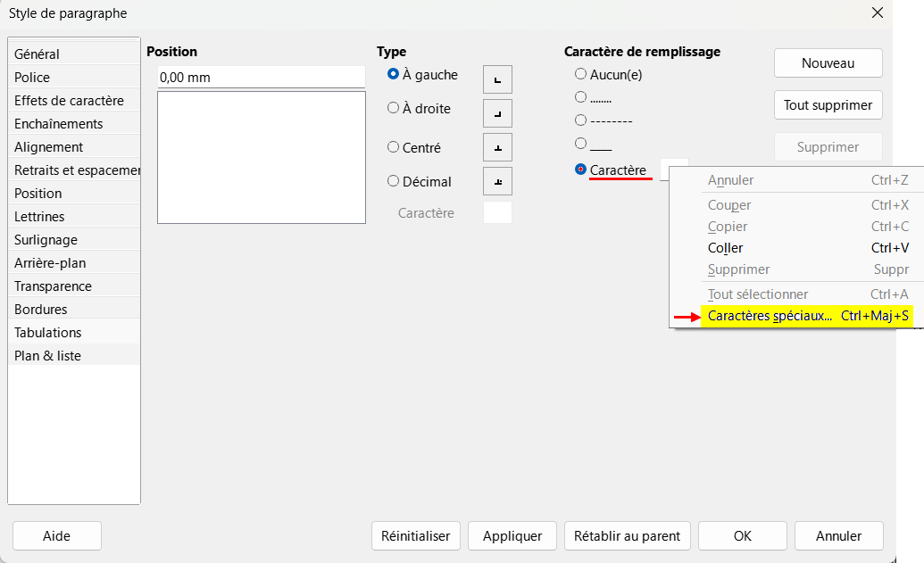Select the dashed fill character option
The image size is (924, 563).
click(604, 120)
